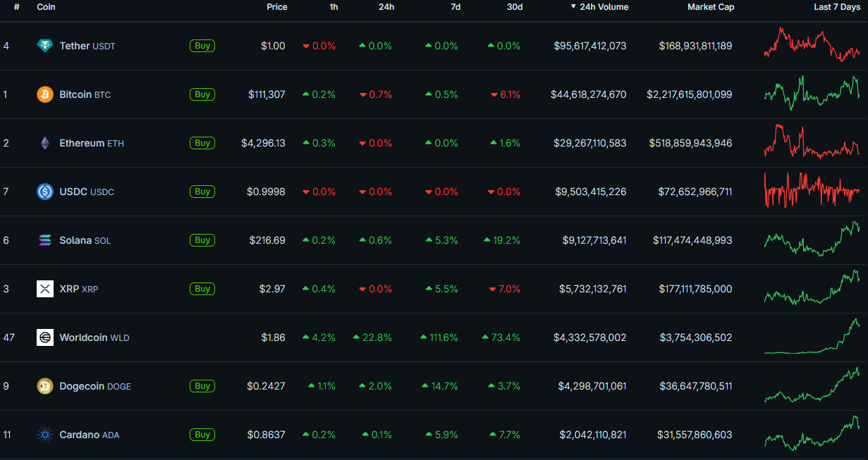Sort coins by the Coin column header
The width and height of the screenshot is (868, 460).
(x=46, y=7)
